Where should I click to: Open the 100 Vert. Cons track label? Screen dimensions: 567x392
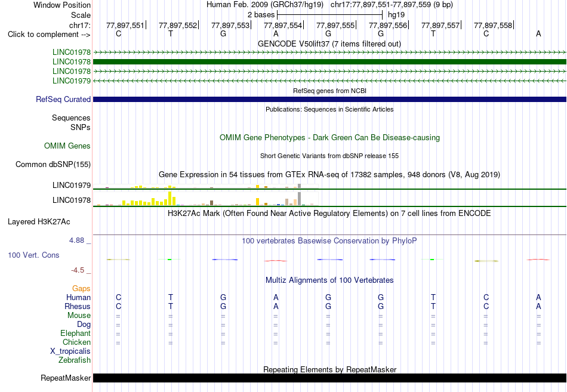click(x=33, y=255)
